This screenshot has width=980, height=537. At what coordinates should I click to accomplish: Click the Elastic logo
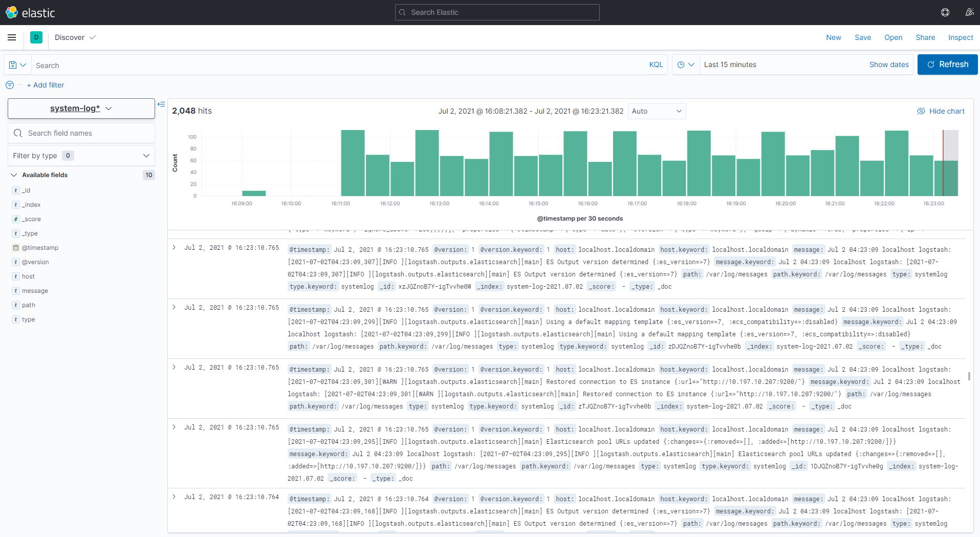pos(30,12)
